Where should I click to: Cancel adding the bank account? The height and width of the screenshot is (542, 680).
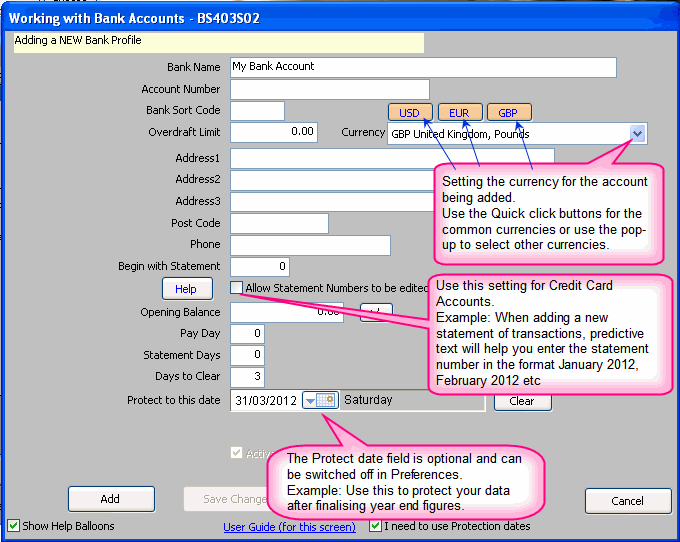[628, 500]
